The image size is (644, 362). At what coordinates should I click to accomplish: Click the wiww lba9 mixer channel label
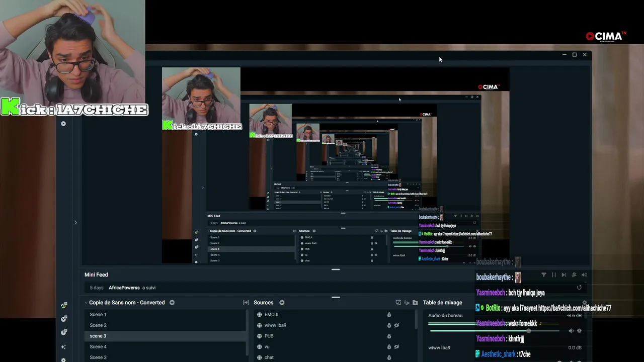(x=439, y=347)
